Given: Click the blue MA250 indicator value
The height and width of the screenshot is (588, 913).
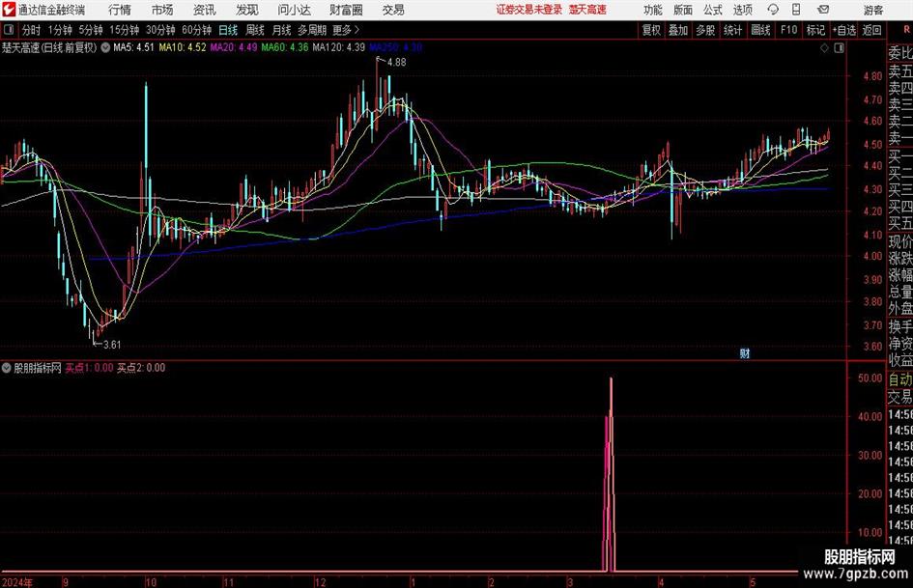Looking at the screenshot, I should click(395, 47).
